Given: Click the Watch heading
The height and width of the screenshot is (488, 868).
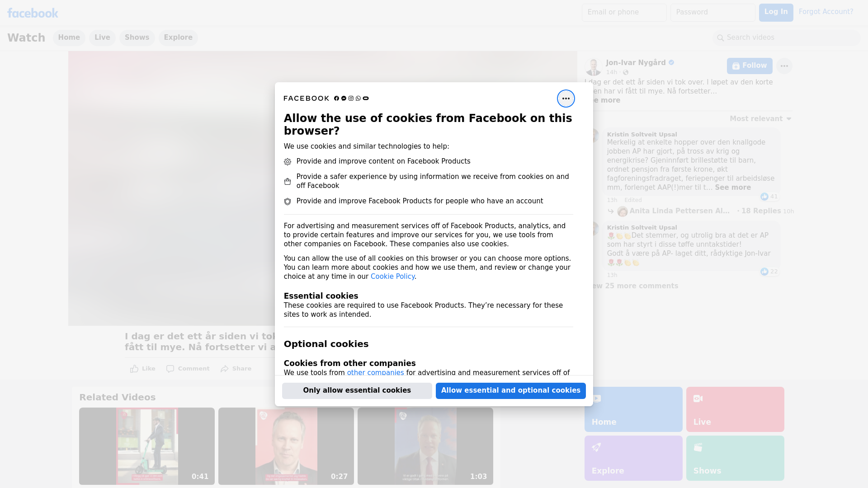Looking at the screenshot, I should (x=26, y=38).
